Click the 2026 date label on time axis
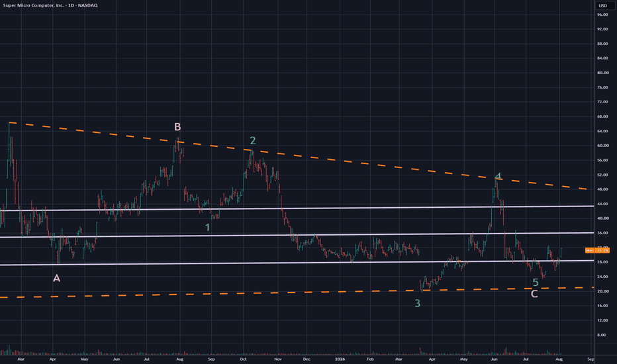Screen dimensions: 617x364 340,359
